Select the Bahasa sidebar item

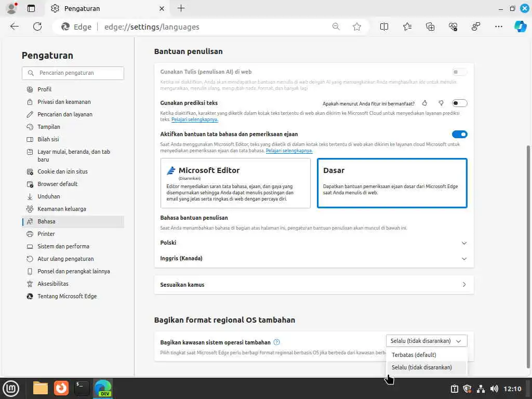pyautogui.click(x=73, y=221)
